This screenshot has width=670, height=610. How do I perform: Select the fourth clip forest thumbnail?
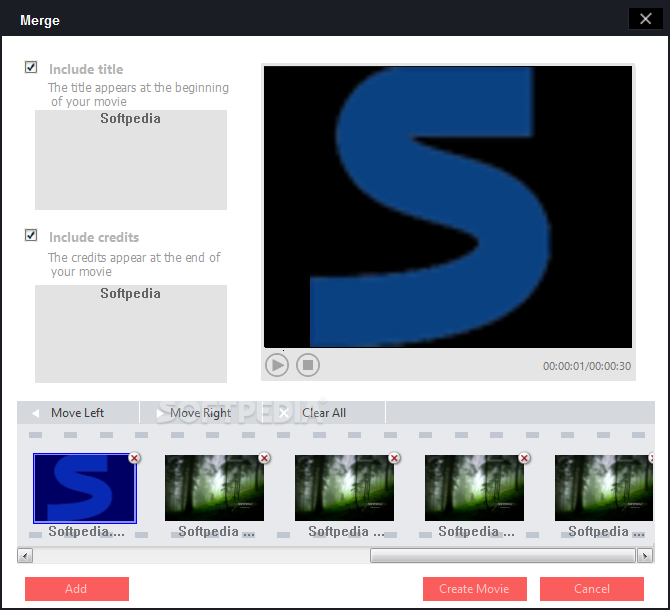click(474, 488)
